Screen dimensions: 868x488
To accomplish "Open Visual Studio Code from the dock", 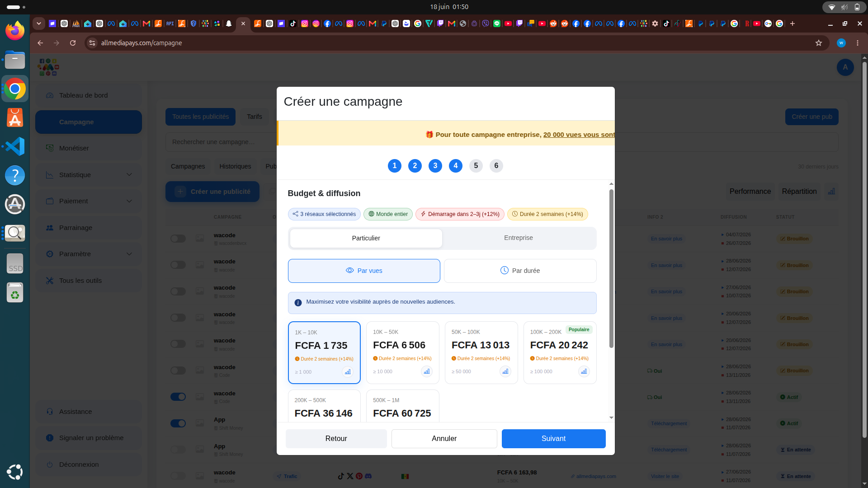I will pos(15,146).
